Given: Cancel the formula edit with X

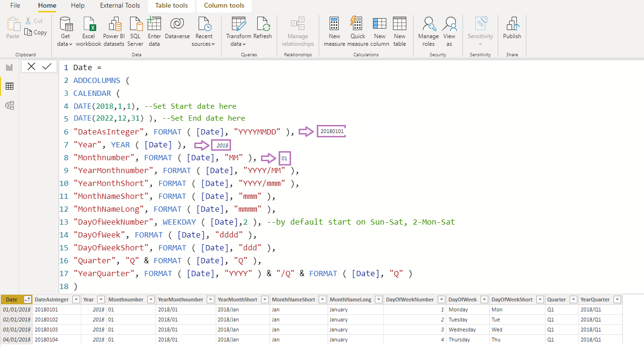Looking at the screenshot, I should pyautogui.click(x=31, y=67).
